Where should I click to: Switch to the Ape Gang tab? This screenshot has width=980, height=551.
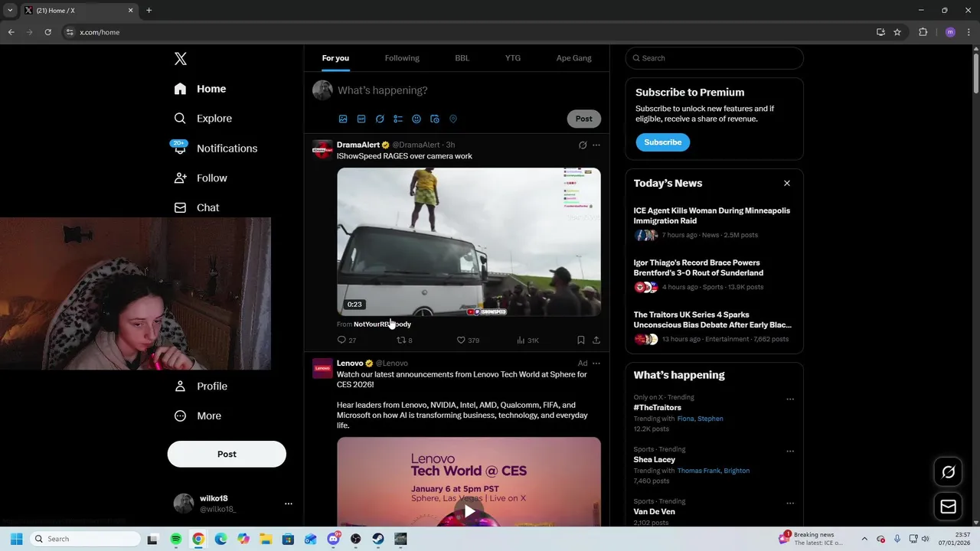(x=573, y=58)
